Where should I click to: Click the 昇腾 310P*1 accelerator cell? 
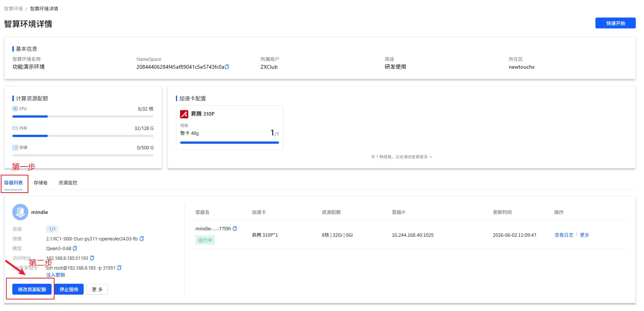(265, 235)
